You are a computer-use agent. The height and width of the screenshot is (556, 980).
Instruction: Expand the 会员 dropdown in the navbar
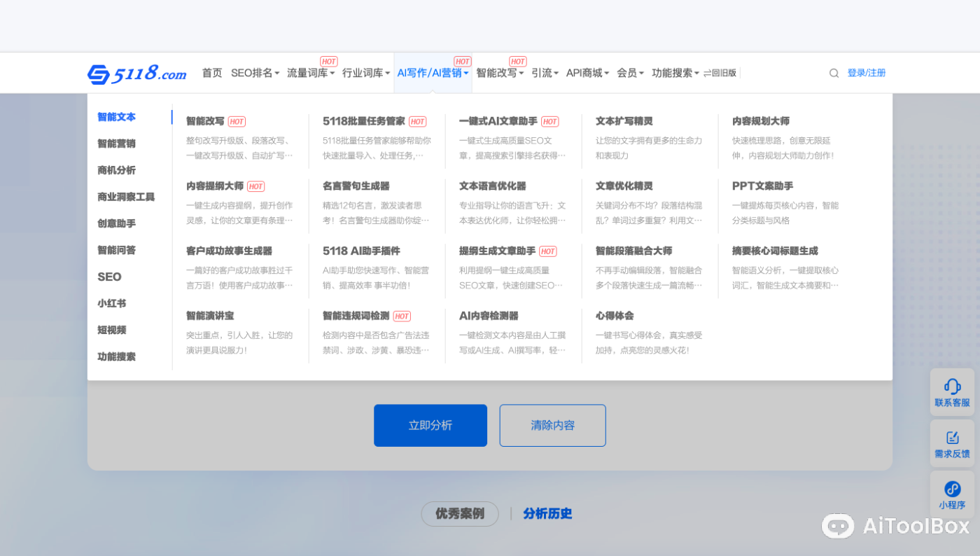(628, 72)
